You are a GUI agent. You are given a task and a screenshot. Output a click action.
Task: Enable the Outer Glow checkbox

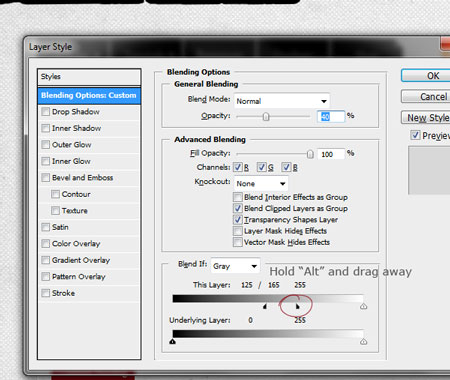(46, 145)
